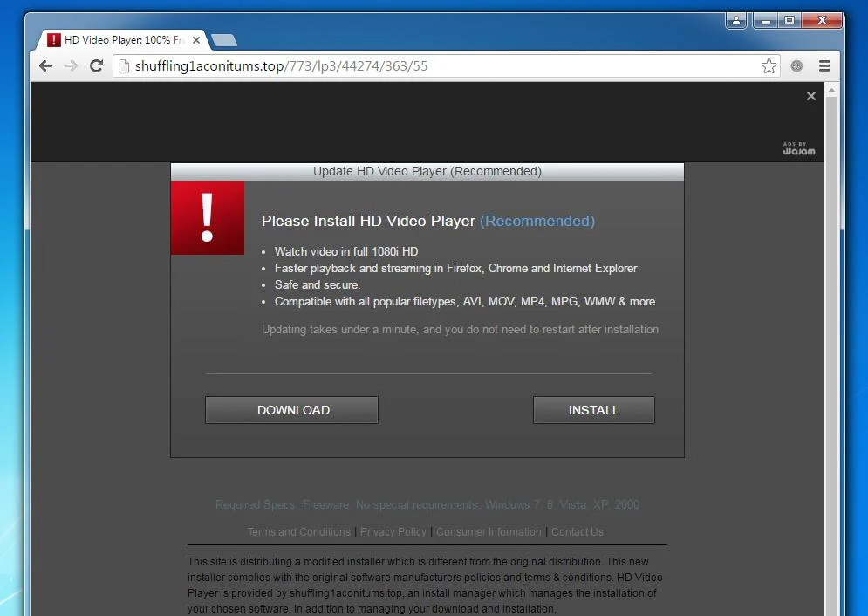Click the 'Safe and secure.' bullet text
The image size is (868, 616).
click(318, 284)
